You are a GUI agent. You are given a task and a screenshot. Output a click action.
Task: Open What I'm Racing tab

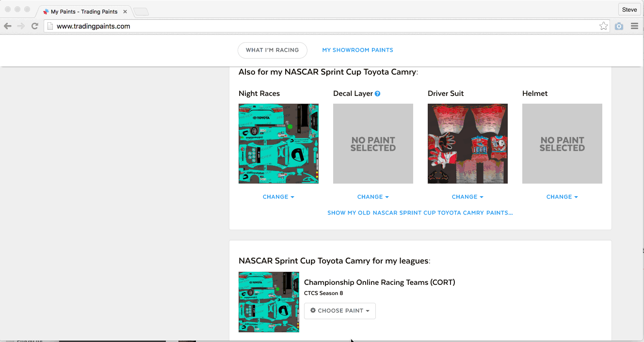click(273, 50)
